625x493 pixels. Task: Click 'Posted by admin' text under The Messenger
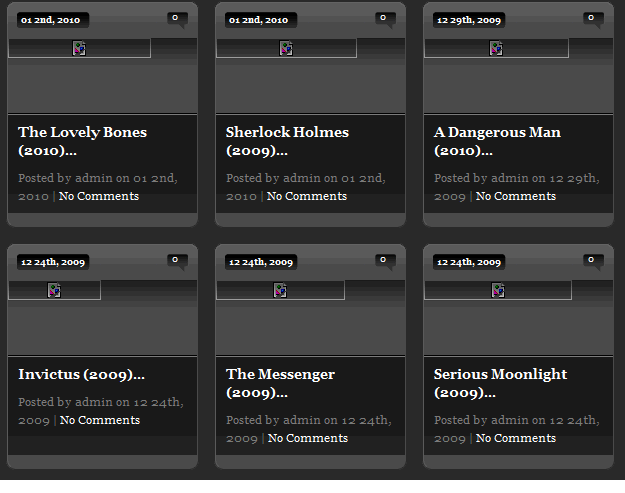coord(273,420)
